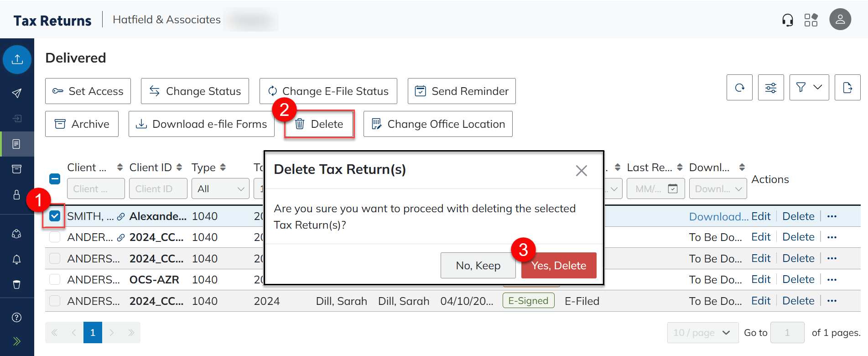Click the refresh icon button
The width and height of the screenshot is (868, 356).
[x=739, y=88]
